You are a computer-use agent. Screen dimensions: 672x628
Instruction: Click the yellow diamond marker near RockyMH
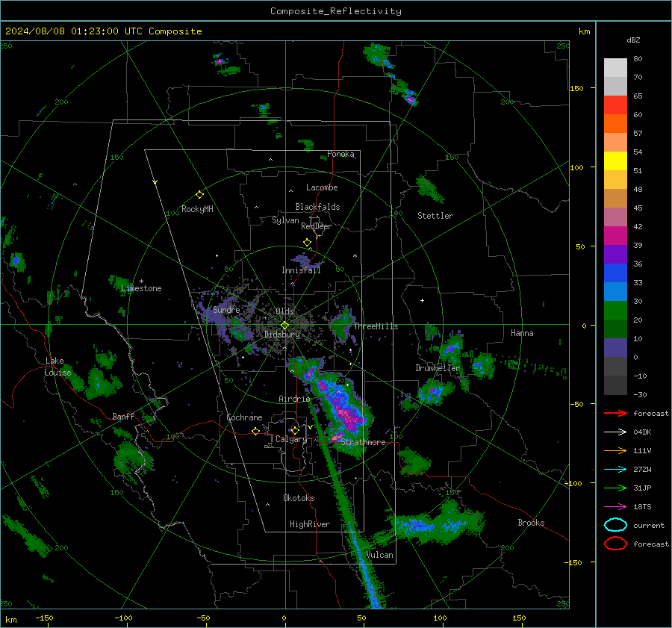(199, 195)
